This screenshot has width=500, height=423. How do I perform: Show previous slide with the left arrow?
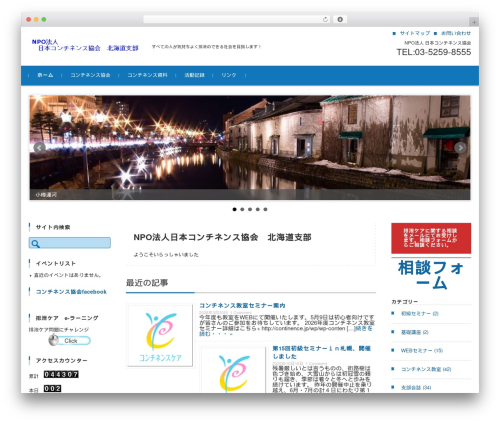click(39, 147)
